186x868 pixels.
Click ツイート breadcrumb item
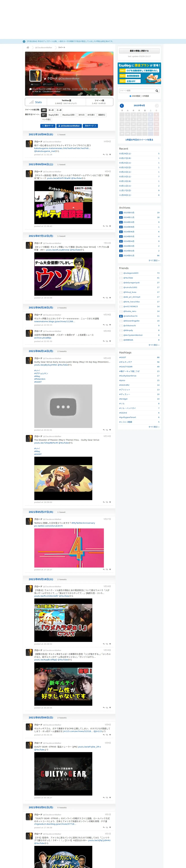(x=62, y=47)
